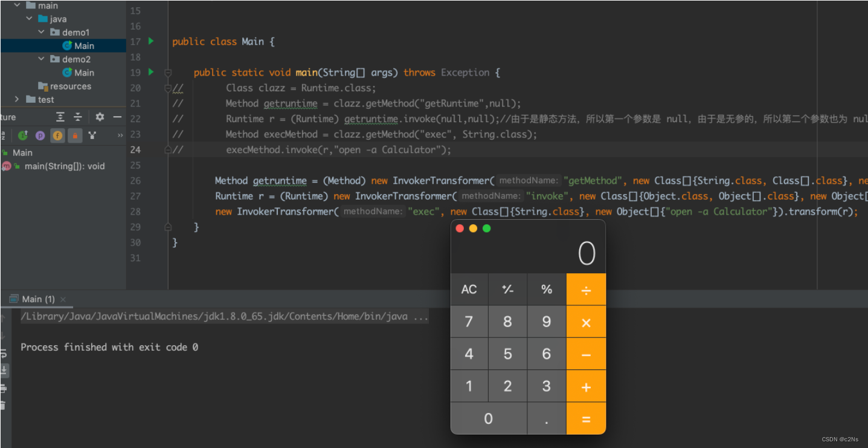
Task: Toggle show properties (purple p) icon
Action: (40, 135)
